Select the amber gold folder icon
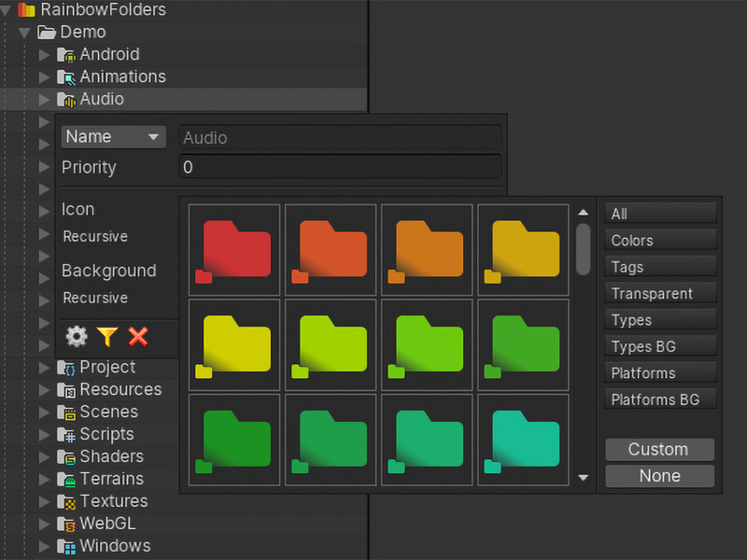This screenshot has height=560, width=747. click(x=523, y=250)
